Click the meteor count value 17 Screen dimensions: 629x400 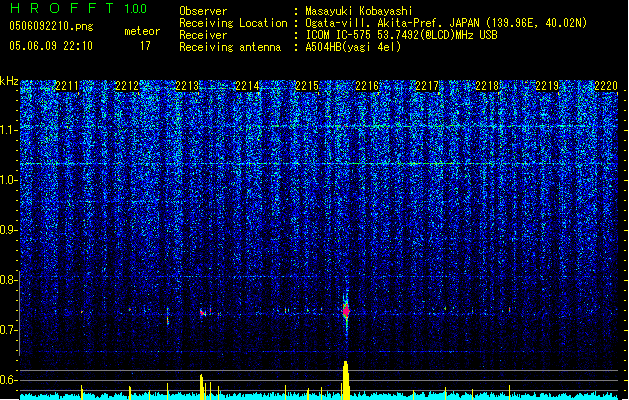(145, 46)
